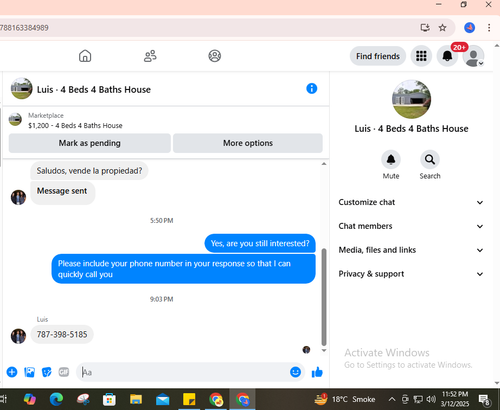Open the Groups icon in top navigation
This screenshot has height=410, width=500.
(x=215, y=56)
